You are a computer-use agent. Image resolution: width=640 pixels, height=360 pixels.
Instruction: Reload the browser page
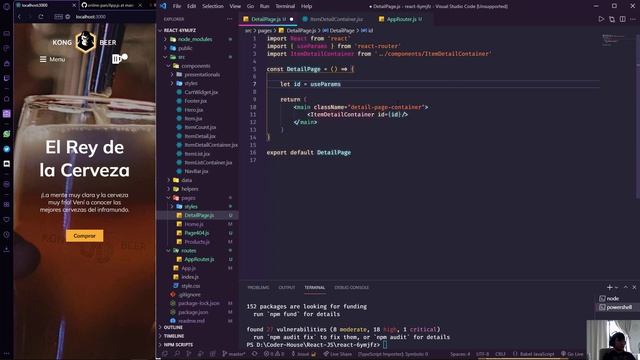coord(41,16)
